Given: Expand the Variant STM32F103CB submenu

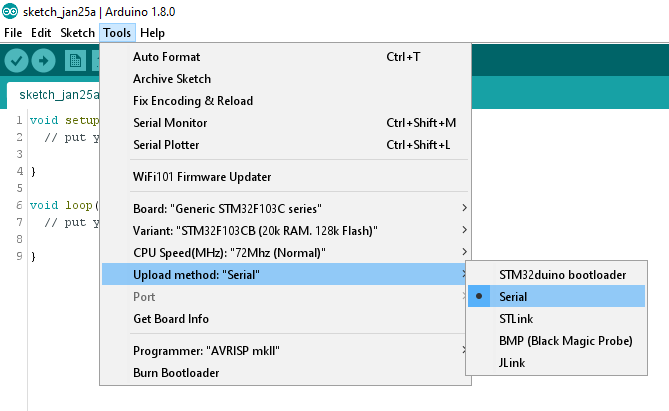Looking at the screenshot, I should pos(285,231).
